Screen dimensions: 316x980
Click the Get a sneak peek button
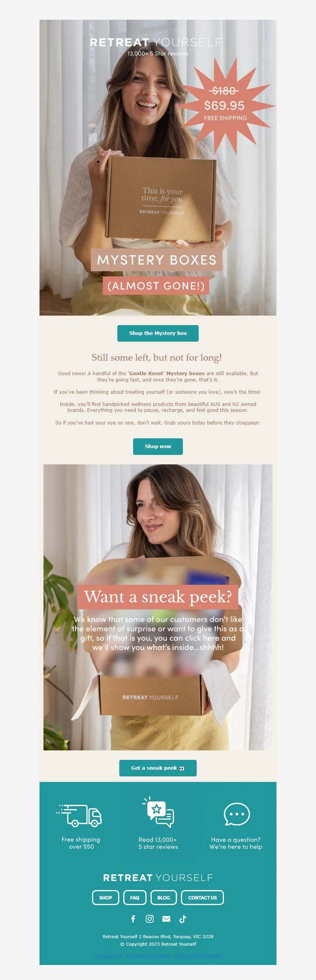click(158, 768)
